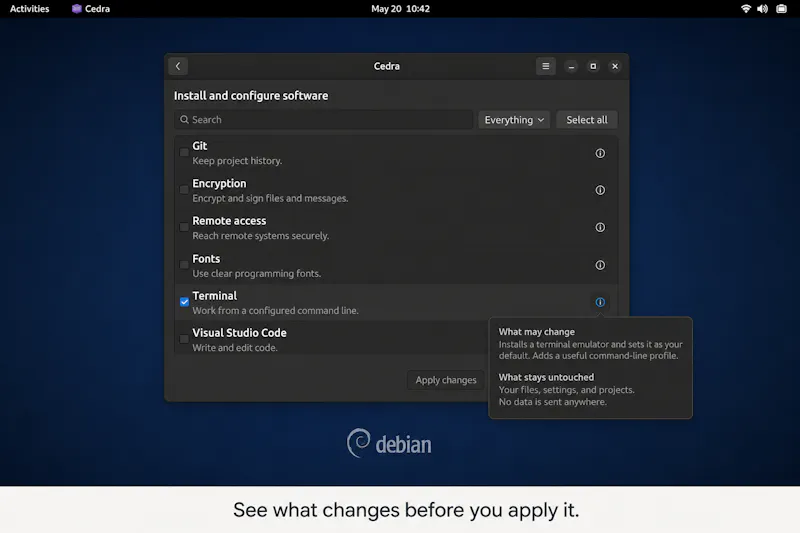Open the Activities overview
800x533 pixels.
[30, 9]
